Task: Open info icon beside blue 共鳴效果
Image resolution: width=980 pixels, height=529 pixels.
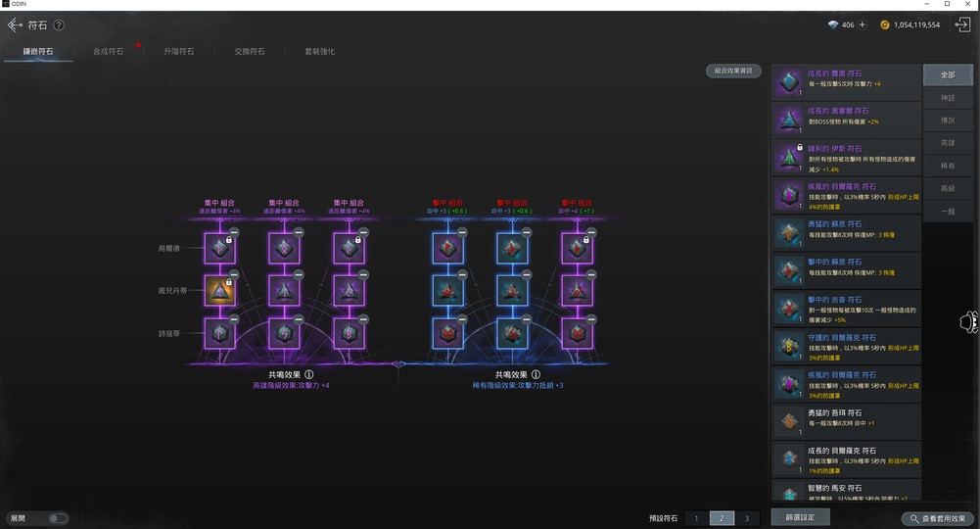Action: (x=536, y=374)
